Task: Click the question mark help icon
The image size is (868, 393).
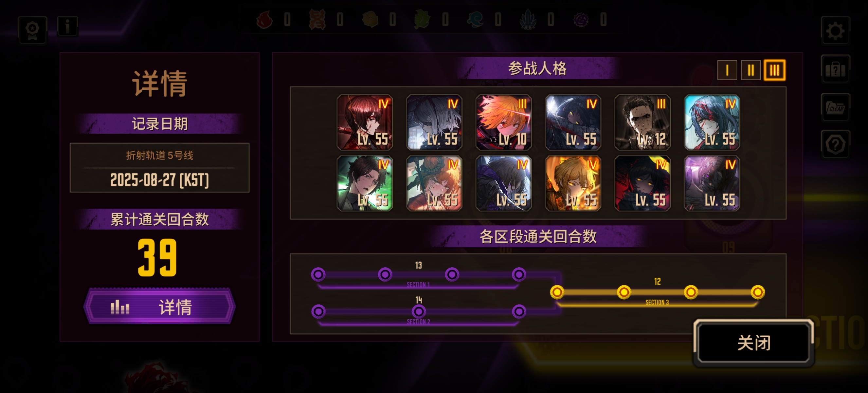Action: (x=835, y=144)
